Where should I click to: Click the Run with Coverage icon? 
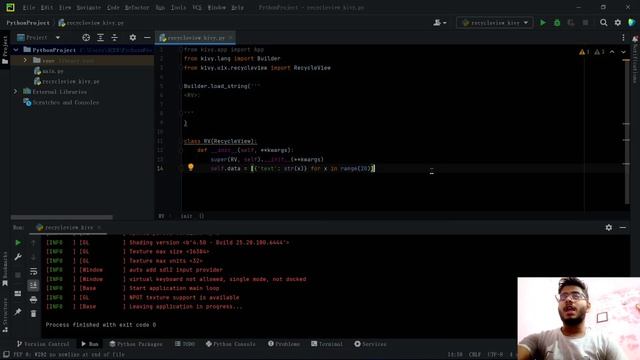coord(571,23)
